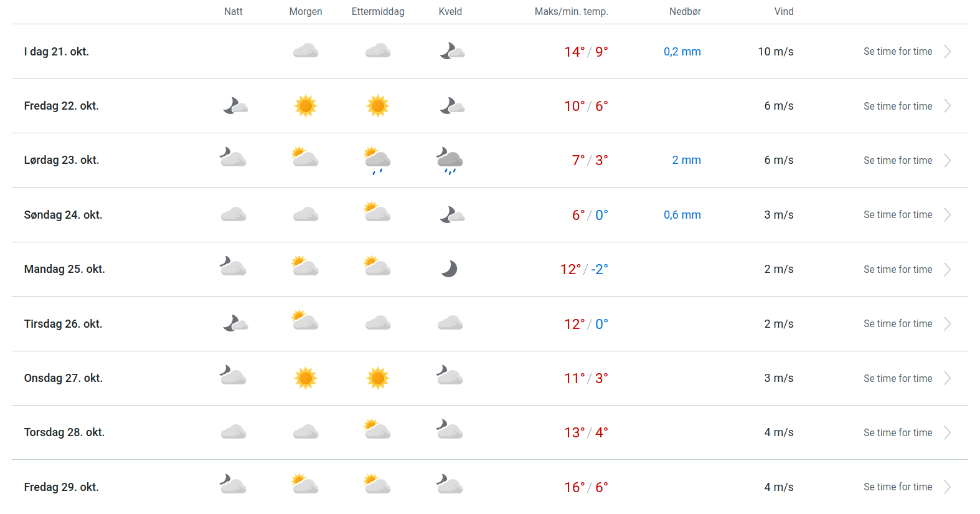Click the Tirsdag 26. okt. day label
This screenshot has height=514, width=980.
(63, 324)
